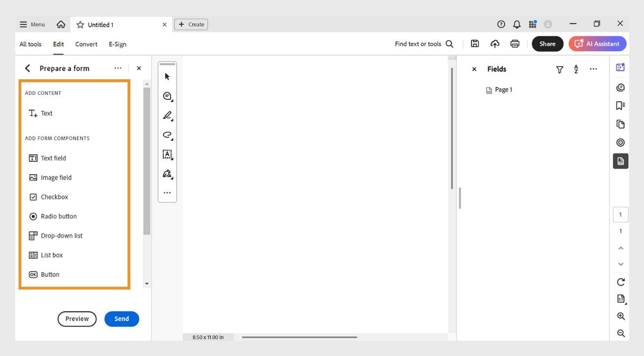This screenshot has height=356, width=644.
Task: Open the Bookmarks panel
Action: [x=620, y=105]
